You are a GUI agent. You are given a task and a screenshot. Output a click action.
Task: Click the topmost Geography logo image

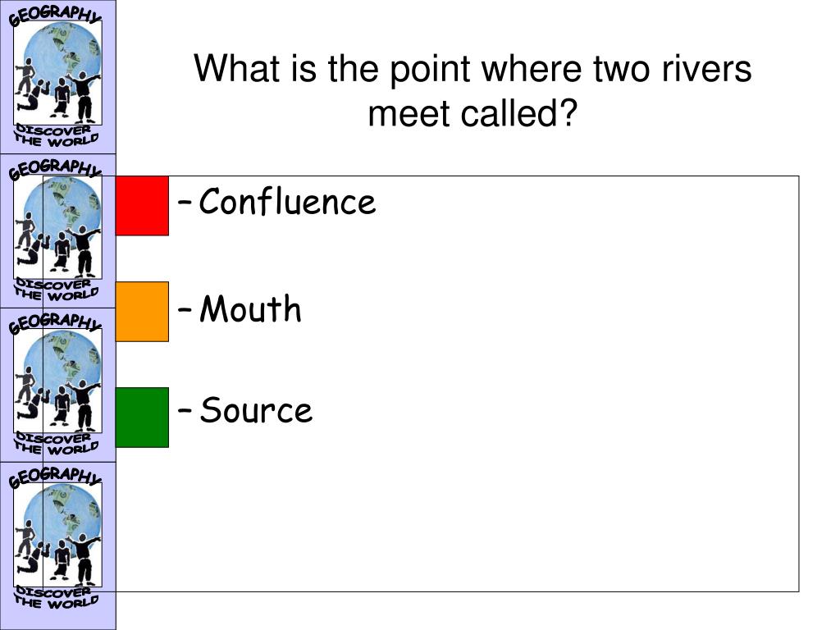[58, 77]
